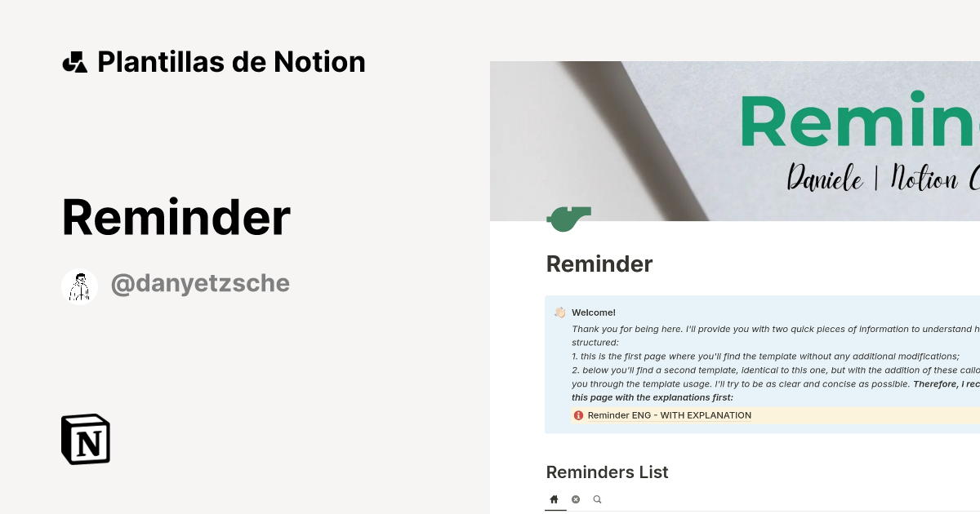This screenshot has width=980, height=514.
Task: Click the red info icon beside Reminder ENG
Action: [578, 415]
